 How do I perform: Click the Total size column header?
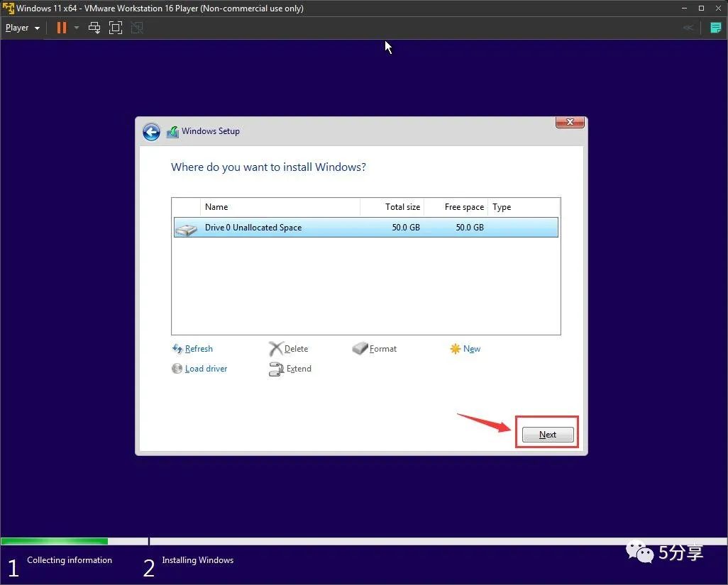point(392,207)
